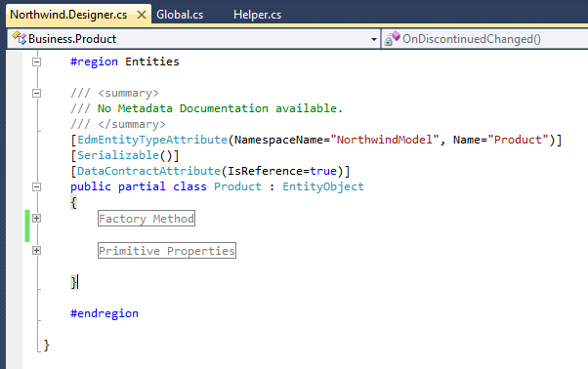Viewport: 588px width, 369px height.
Task: Click the Product class name in declaration
Action: click(237, 186)
